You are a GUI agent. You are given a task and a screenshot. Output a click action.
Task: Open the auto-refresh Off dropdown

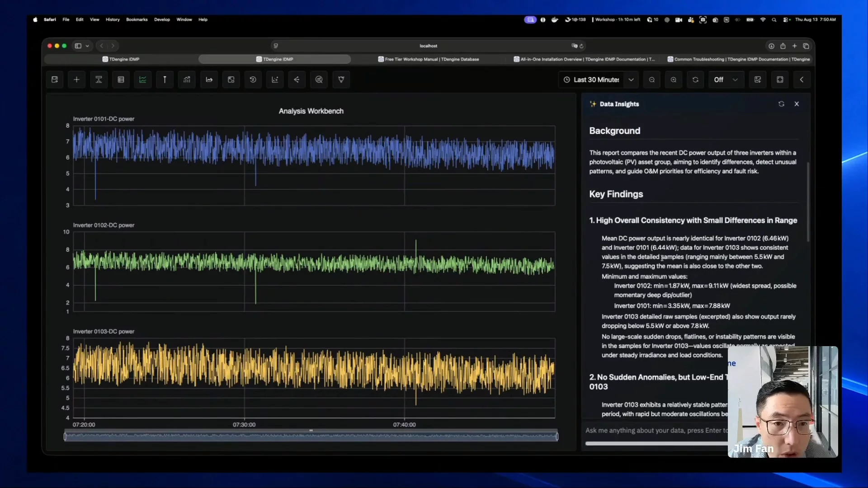coord(726,80)
